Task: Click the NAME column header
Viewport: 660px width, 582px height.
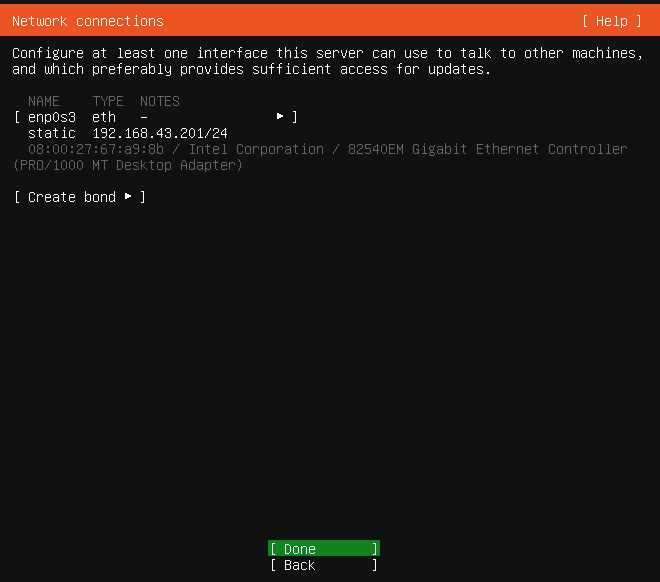Action: click(x=44, y=101)
